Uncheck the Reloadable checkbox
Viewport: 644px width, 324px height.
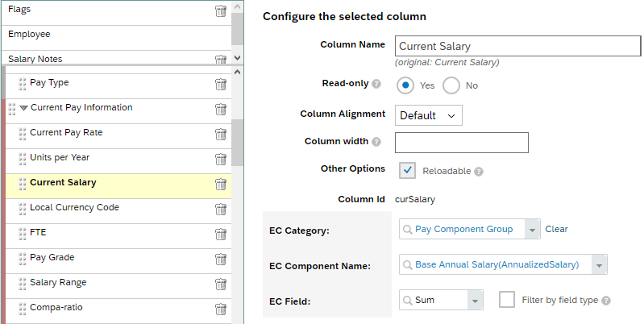407,170
